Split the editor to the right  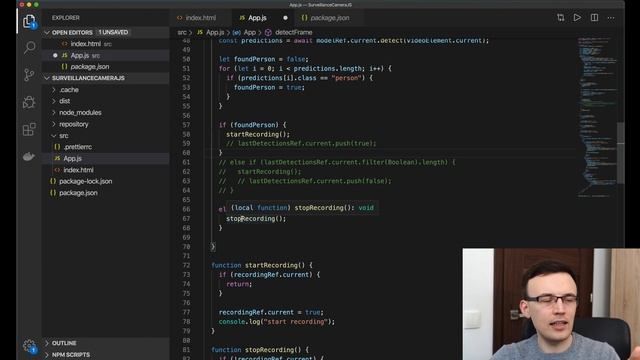[x=594, y=18]
